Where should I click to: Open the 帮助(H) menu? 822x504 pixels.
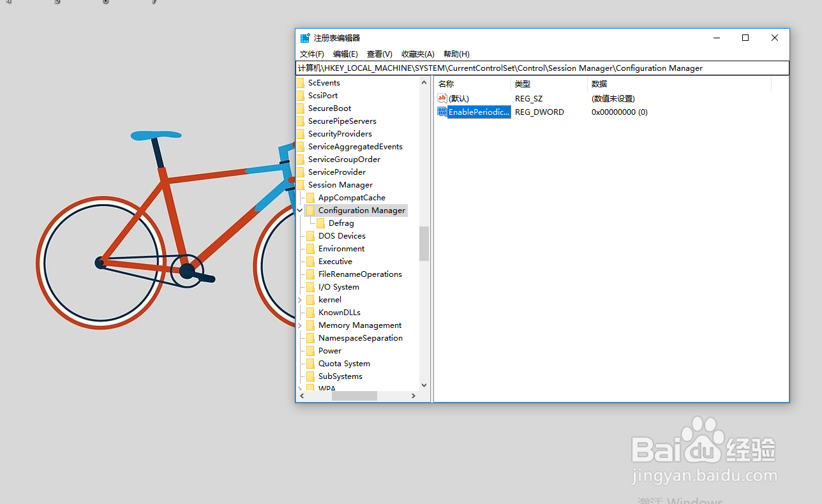456,54
